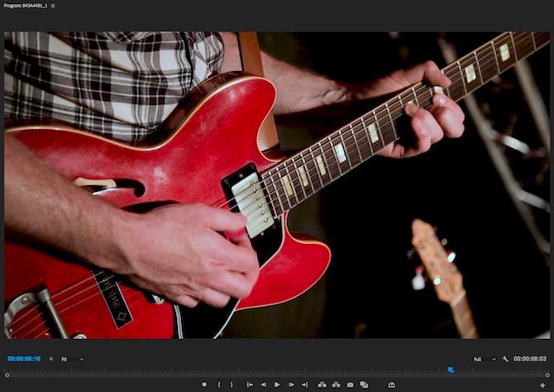Click the Mark Out bracket icon
The width and height of the screenshot is (554, 392).
click(232, 385)
